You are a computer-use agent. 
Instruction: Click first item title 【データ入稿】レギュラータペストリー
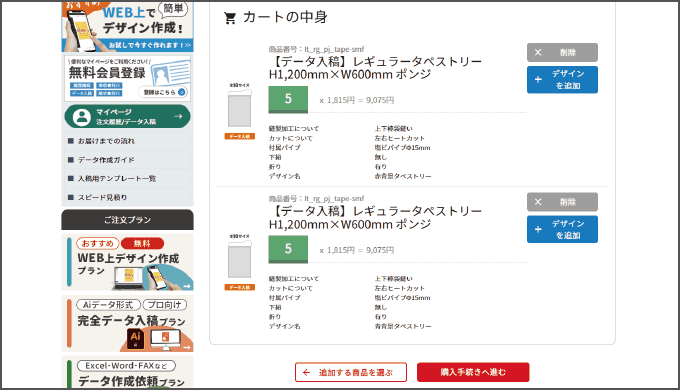pos(375,68)
